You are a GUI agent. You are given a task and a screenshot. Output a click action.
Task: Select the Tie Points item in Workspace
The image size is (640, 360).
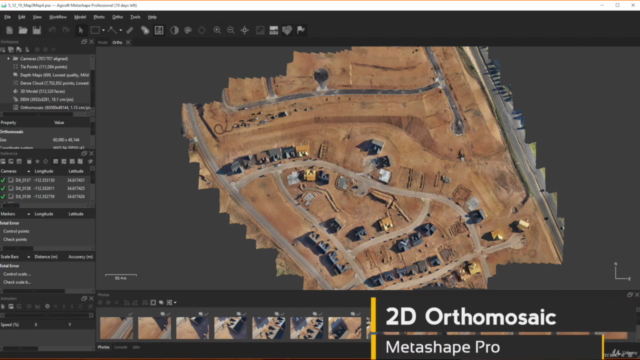click(44, 67)
